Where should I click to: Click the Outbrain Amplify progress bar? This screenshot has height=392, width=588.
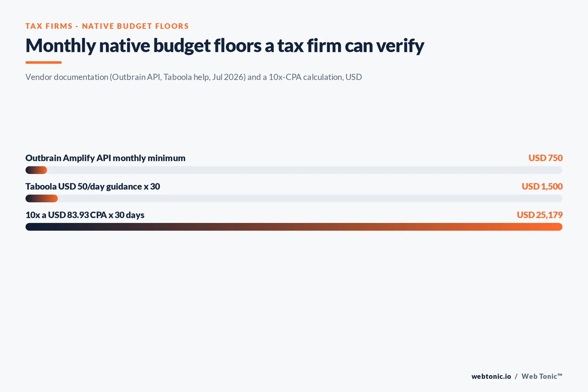click(x=294, y=170)
